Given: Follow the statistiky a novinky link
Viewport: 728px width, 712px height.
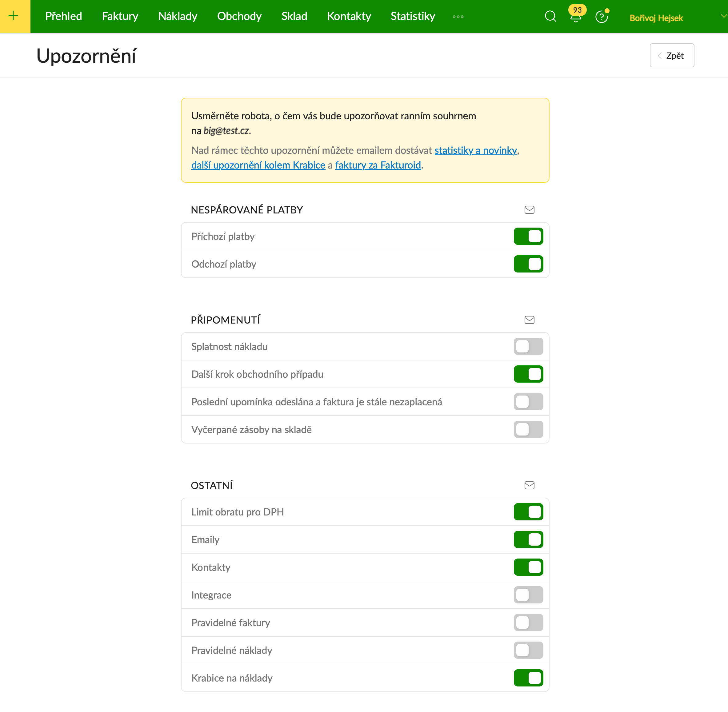Looking at the screenshot, I should tap(475, 150).
